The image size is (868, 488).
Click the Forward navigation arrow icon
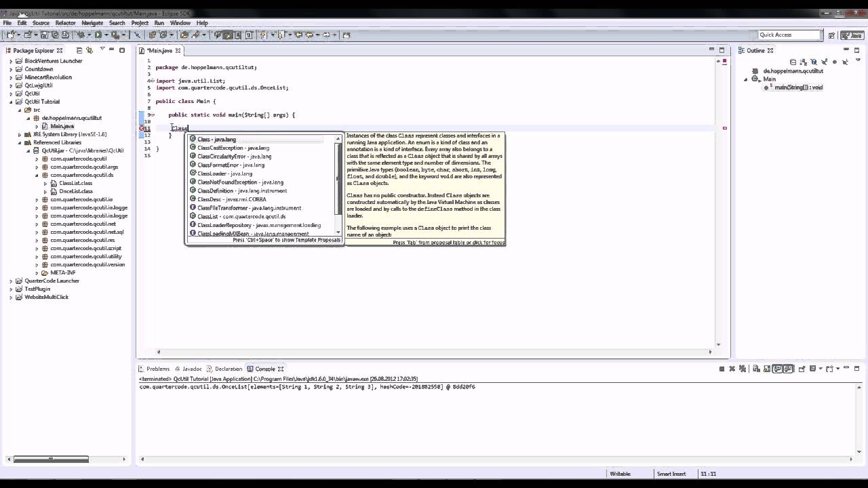click(326, 34)
